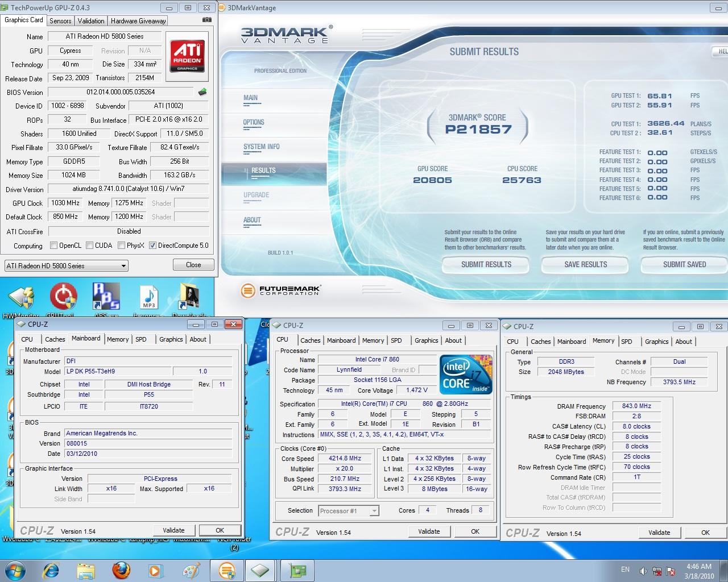This screenshot has height=582, width=728.
Task: Click the network tray icon
Action: click(x=657, y=571)
